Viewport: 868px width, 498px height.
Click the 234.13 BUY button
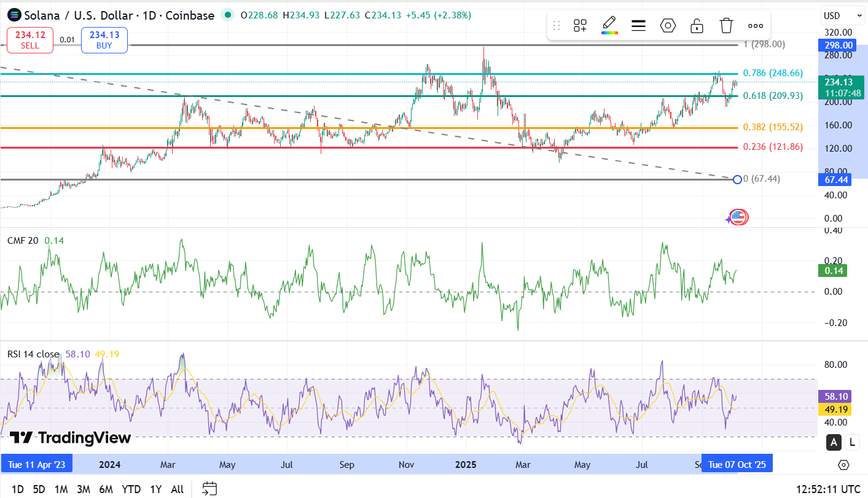[104, 39]
